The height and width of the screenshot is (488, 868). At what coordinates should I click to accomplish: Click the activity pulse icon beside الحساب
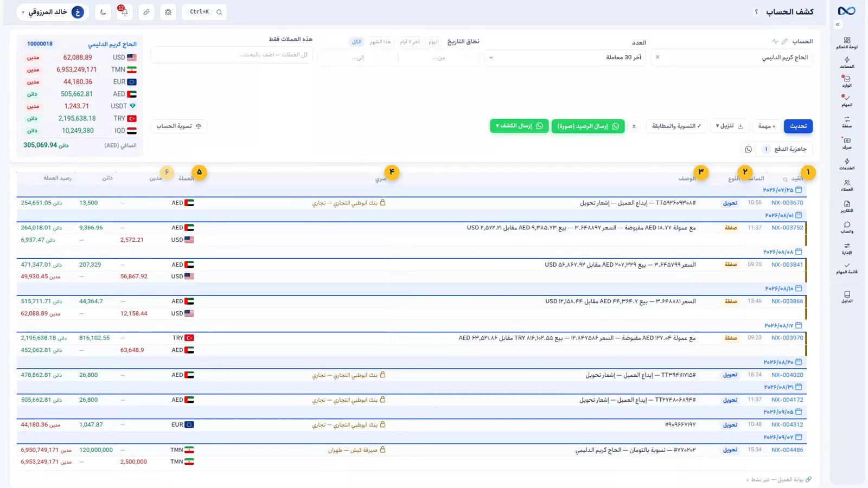point(775,41)
